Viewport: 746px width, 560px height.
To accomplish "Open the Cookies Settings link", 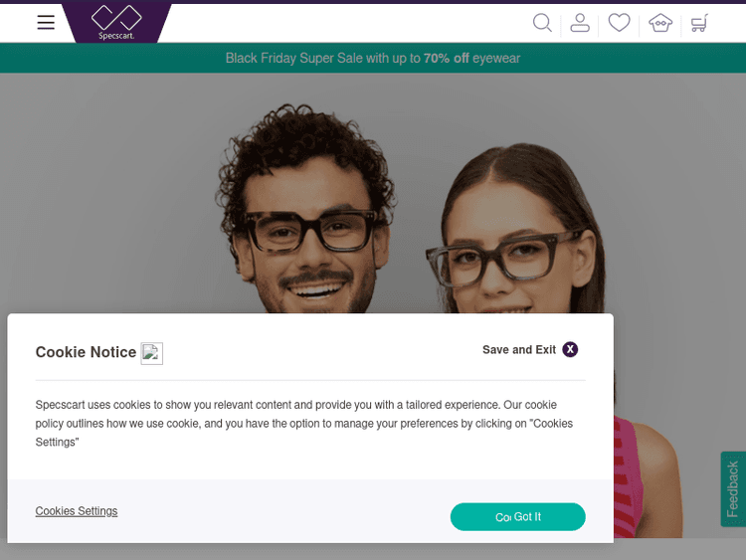I will point(77,511).
